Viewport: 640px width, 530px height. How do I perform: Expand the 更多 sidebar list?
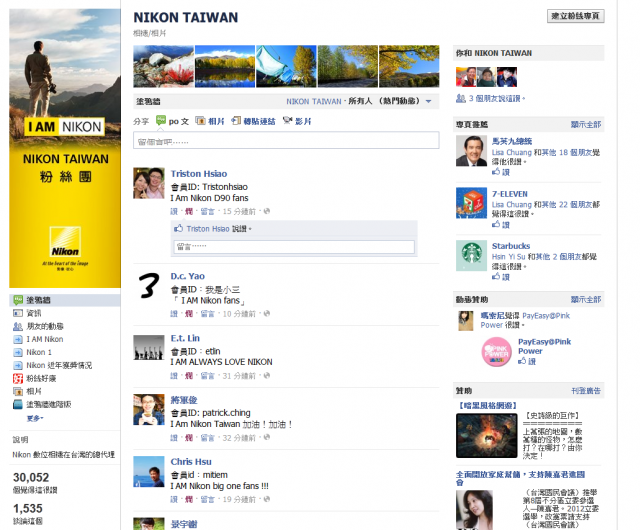pos(35,419)
